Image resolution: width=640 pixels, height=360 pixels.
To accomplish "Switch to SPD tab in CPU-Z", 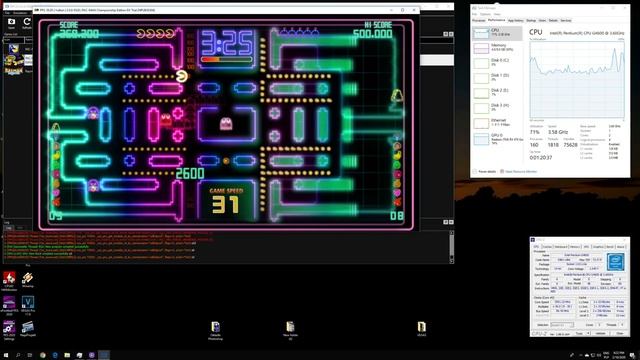I will [586, 247].
